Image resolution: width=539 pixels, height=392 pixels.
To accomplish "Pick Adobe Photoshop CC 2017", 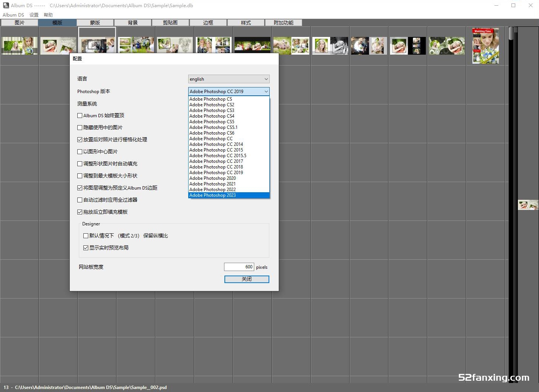I will pos(229,161).
